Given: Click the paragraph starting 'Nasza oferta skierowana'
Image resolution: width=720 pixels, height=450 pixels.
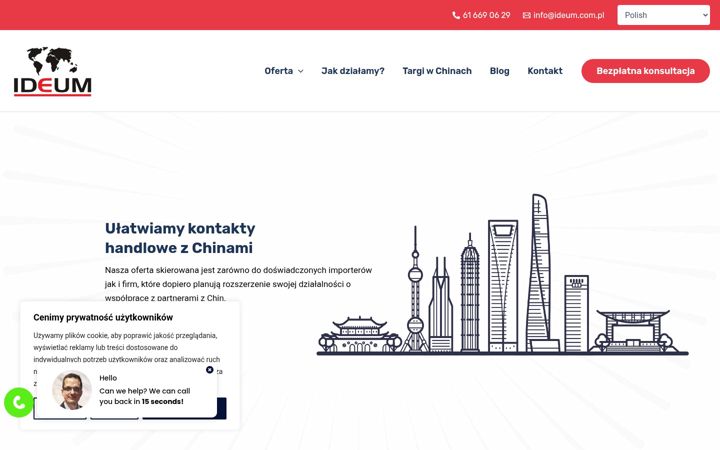Looking at the screenshot, I should tap(238, 284).
